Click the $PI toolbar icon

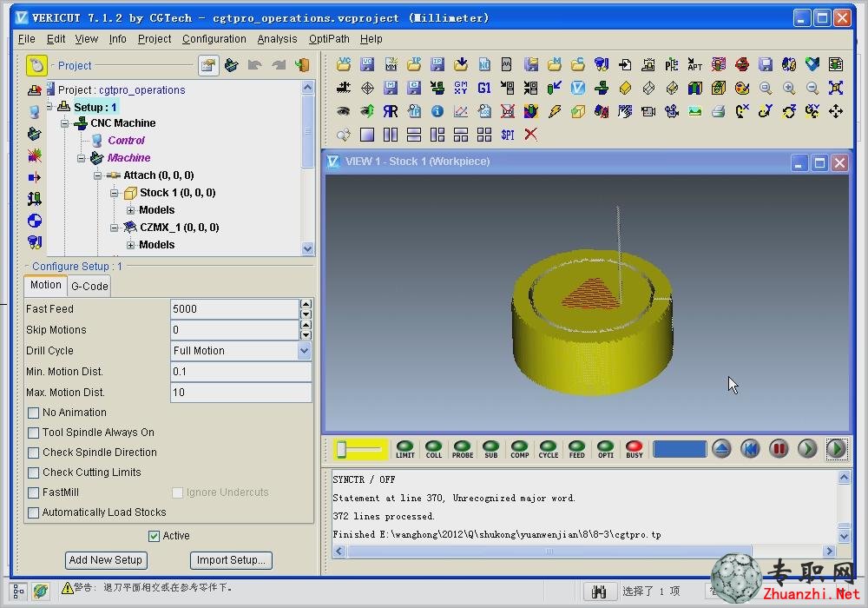tap(508, 135)
